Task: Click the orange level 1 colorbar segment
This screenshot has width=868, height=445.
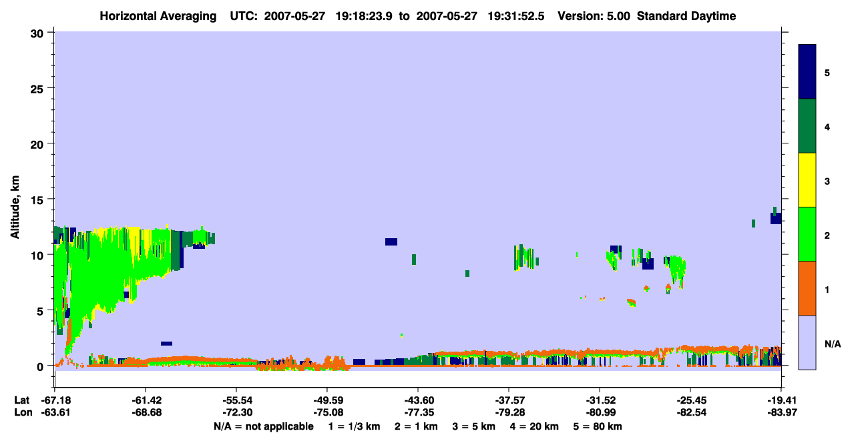Action: pyautogui.click(x=807, y=288)
